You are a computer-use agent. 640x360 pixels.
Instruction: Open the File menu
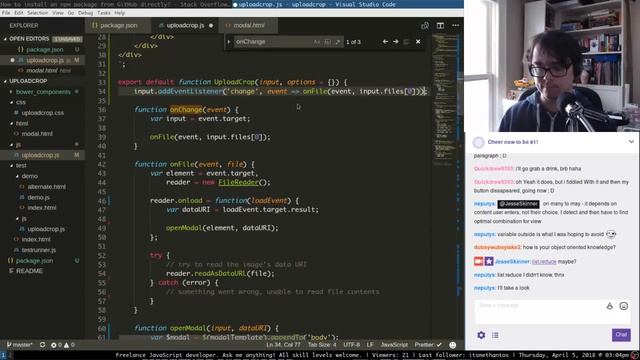(6, 13)
